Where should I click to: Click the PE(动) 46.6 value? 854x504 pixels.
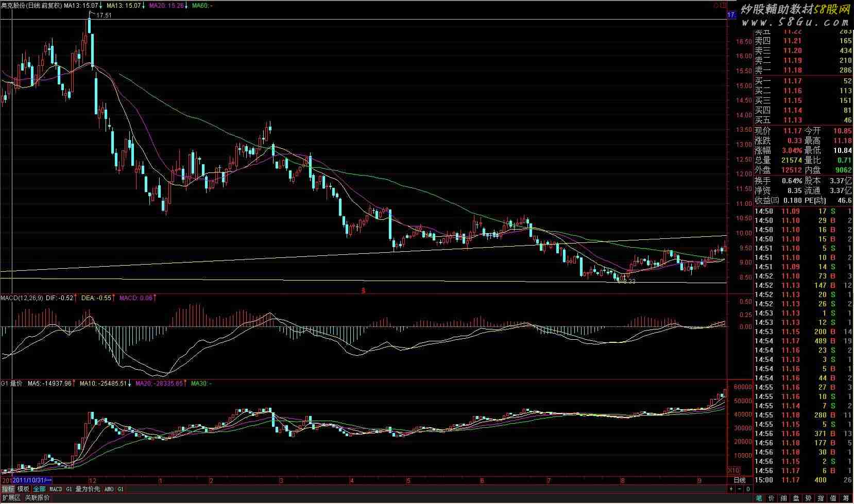point(844,200)
